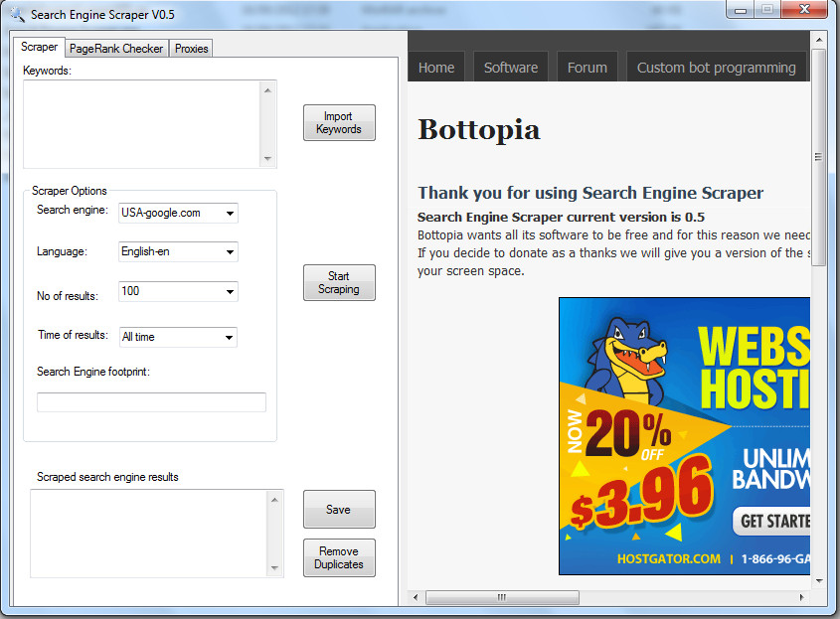Click the browser pane scroll down arrow
The height and width of the screenshot is (619, 840).
pos(818,580)
